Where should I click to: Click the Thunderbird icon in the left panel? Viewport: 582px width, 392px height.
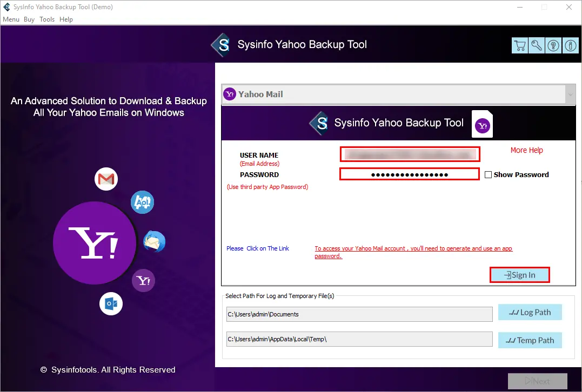(x=154, y=241)
